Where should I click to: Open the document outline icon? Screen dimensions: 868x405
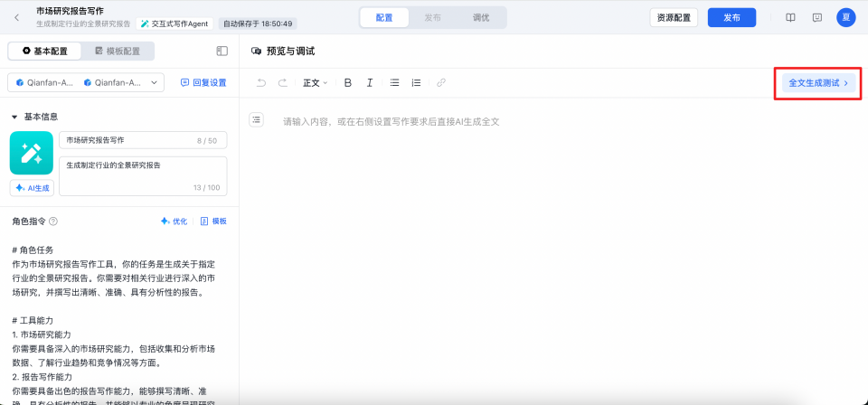[256, 119]
